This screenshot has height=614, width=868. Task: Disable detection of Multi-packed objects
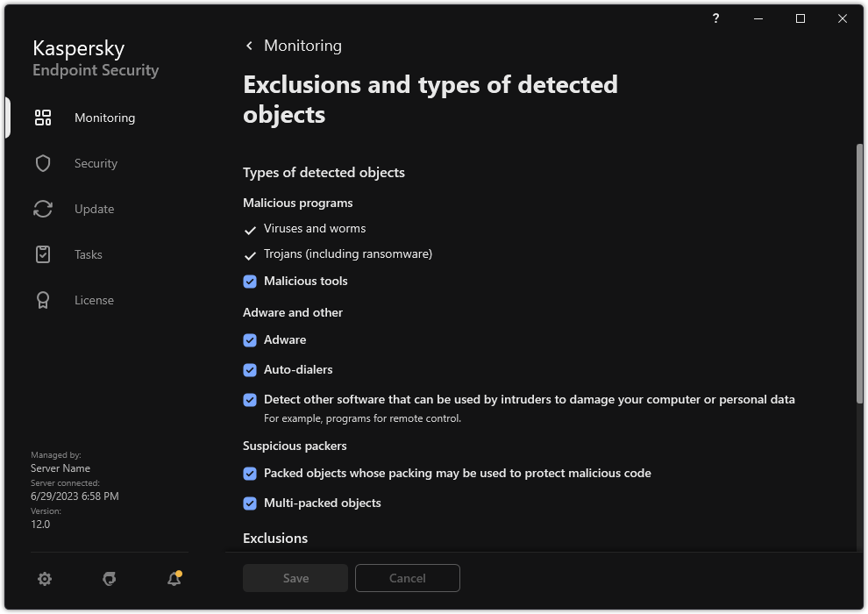[248, 503]
